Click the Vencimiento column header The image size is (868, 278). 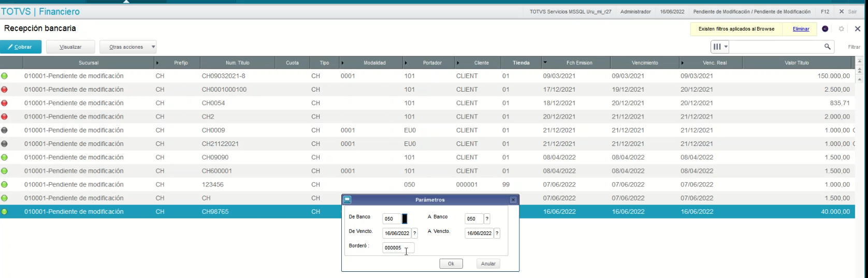click(645, 63)
